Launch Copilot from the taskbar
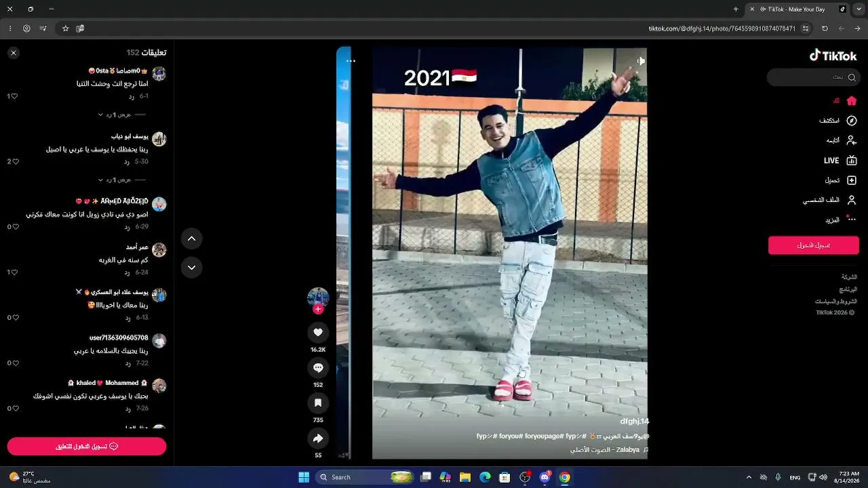Image resolution: width=868 pixels, height=488 pixels. pyautogui.click(x=446, y=477)
